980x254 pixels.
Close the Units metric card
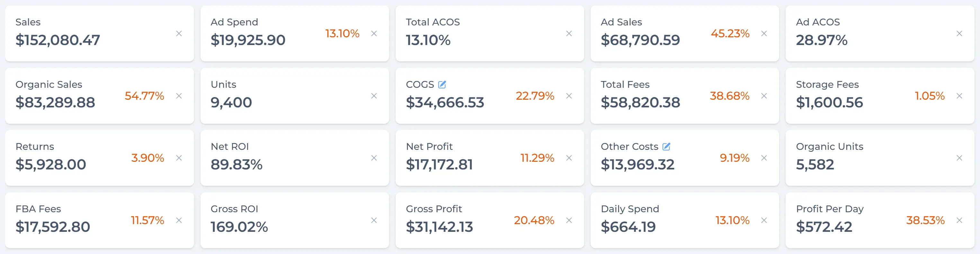[374, 96]
